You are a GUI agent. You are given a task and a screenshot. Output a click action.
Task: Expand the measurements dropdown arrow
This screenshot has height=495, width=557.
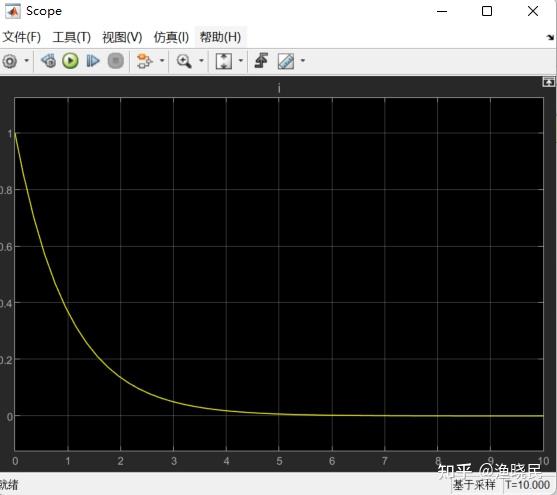(x=303, y=60)
